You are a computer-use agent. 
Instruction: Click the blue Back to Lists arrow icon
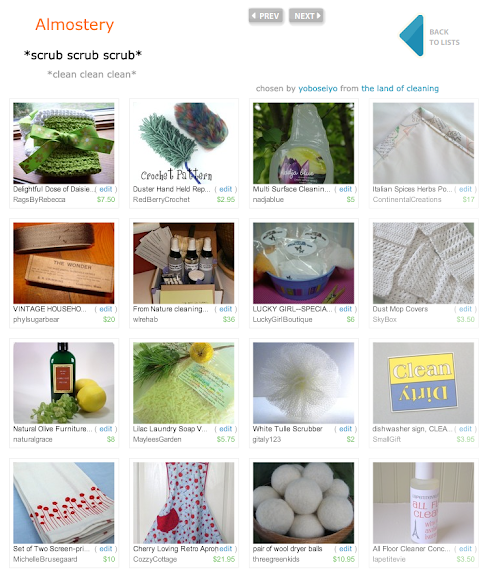(412, 36)
